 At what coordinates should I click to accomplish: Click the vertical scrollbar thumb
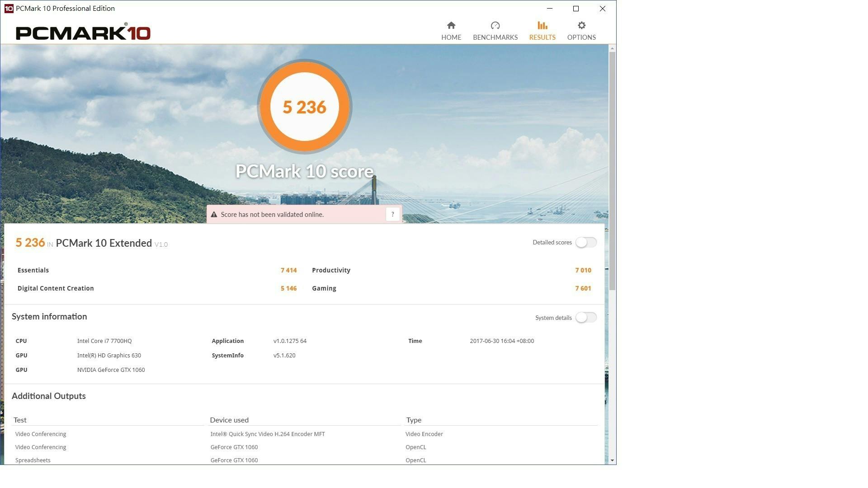(x=612, y=171)
